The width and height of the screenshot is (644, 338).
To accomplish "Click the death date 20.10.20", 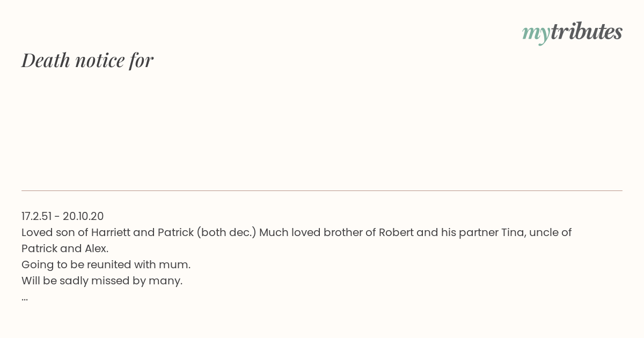I will [83, 216].
